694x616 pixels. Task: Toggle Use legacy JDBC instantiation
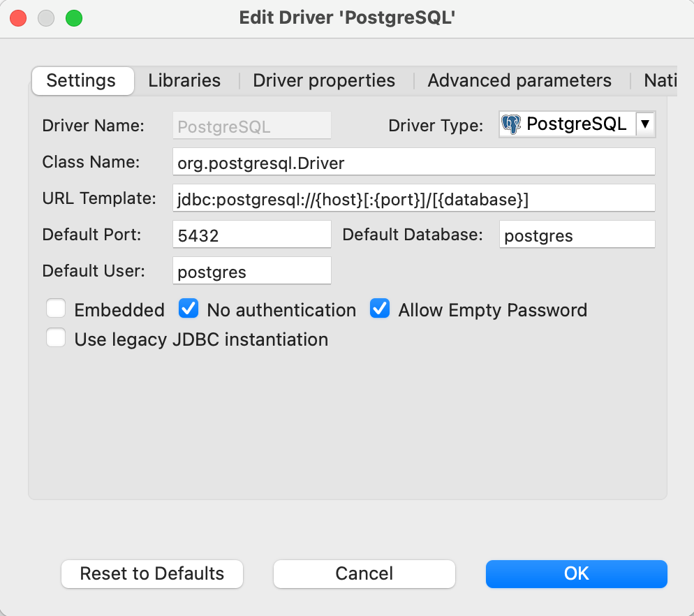(x=56, y=337)
